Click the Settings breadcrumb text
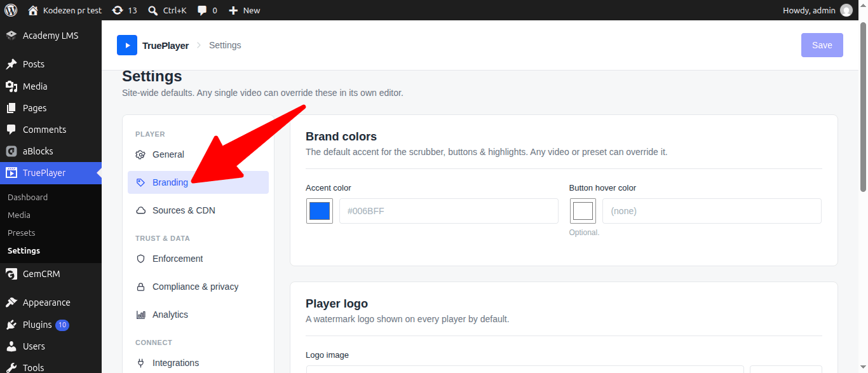 (x=225, y=46)
